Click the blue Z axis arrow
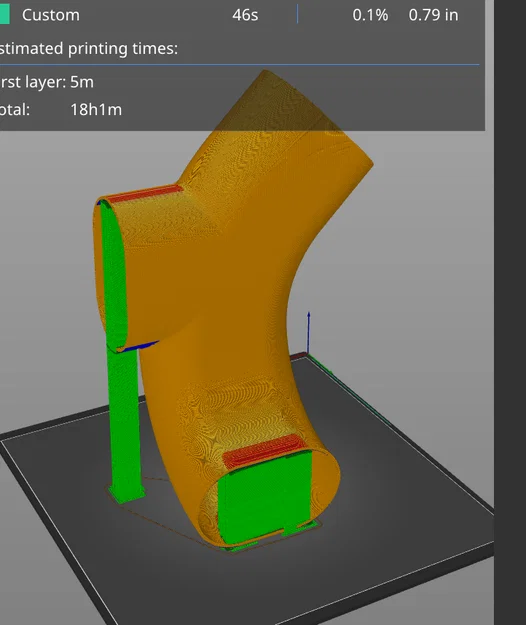The width and height of the screenshot is (526, 625). click(308, 332)
